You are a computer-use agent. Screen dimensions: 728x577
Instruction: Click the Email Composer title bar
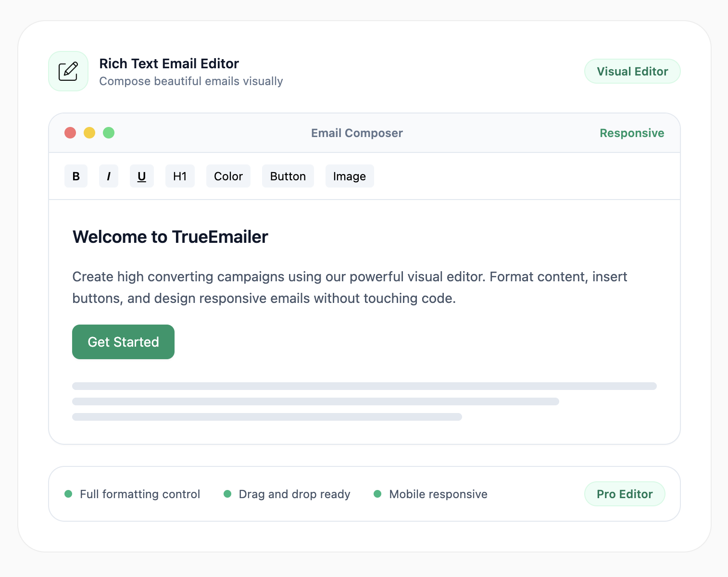(x=356, y=133)
